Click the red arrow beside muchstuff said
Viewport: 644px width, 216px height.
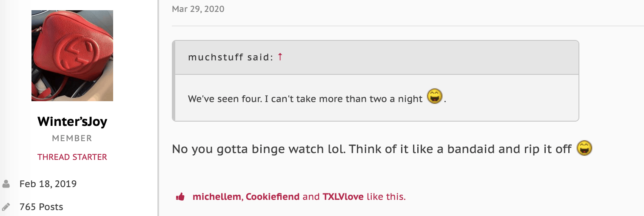click(280, 57)
